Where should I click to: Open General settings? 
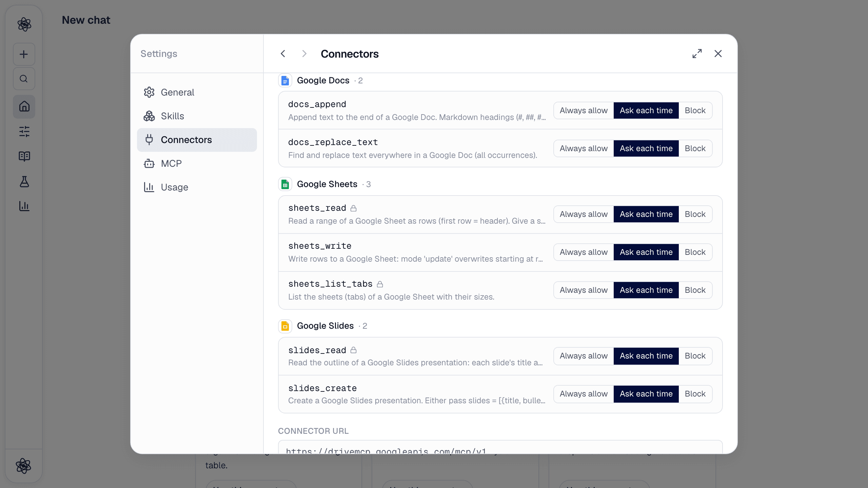pos(197,92)
